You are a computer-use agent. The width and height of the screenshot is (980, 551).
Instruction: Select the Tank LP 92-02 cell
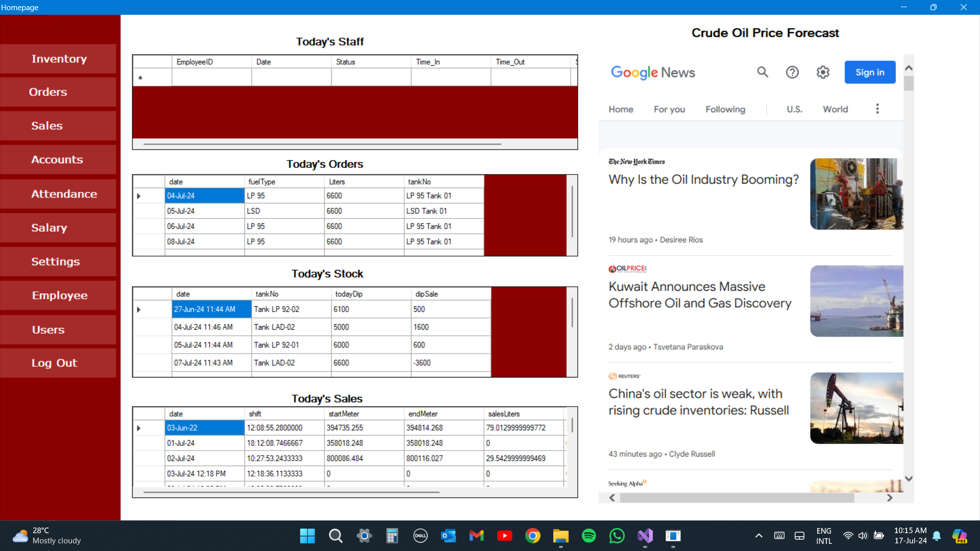[x=291, y=309]
